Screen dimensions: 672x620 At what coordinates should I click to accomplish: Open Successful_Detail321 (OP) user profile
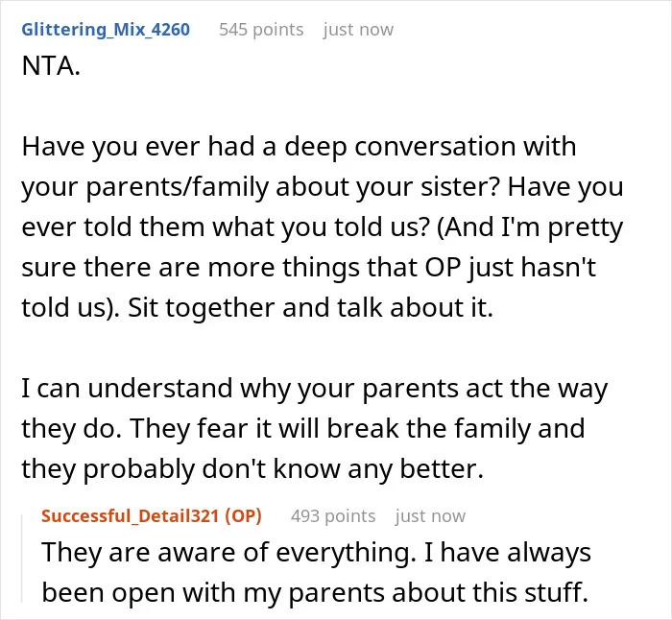pos(152,516)
